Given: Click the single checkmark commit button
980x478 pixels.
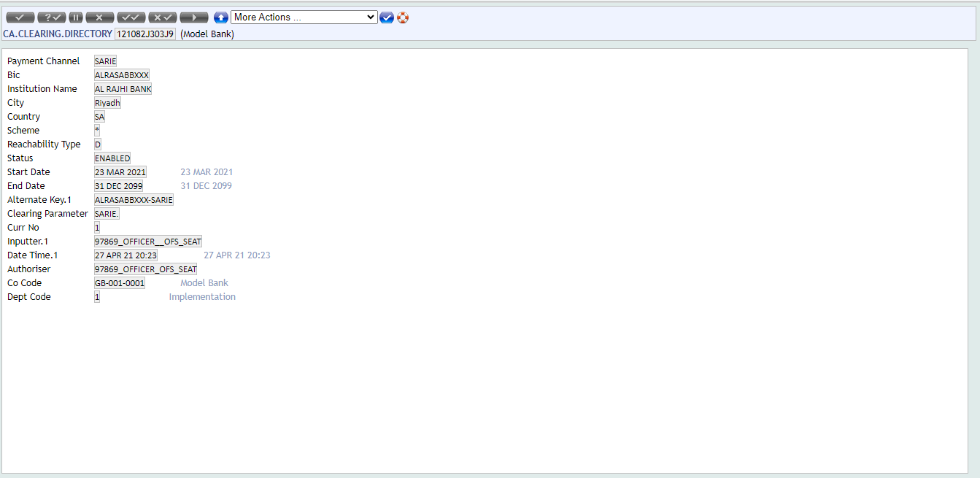Looking at the screenshot, I should pyautogui.click(x=20, y=18).
